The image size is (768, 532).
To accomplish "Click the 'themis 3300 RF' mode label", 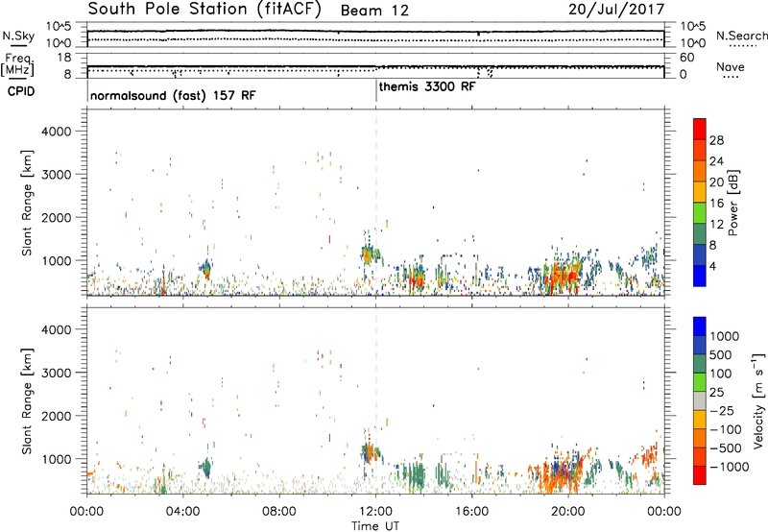I will (427, 86).
